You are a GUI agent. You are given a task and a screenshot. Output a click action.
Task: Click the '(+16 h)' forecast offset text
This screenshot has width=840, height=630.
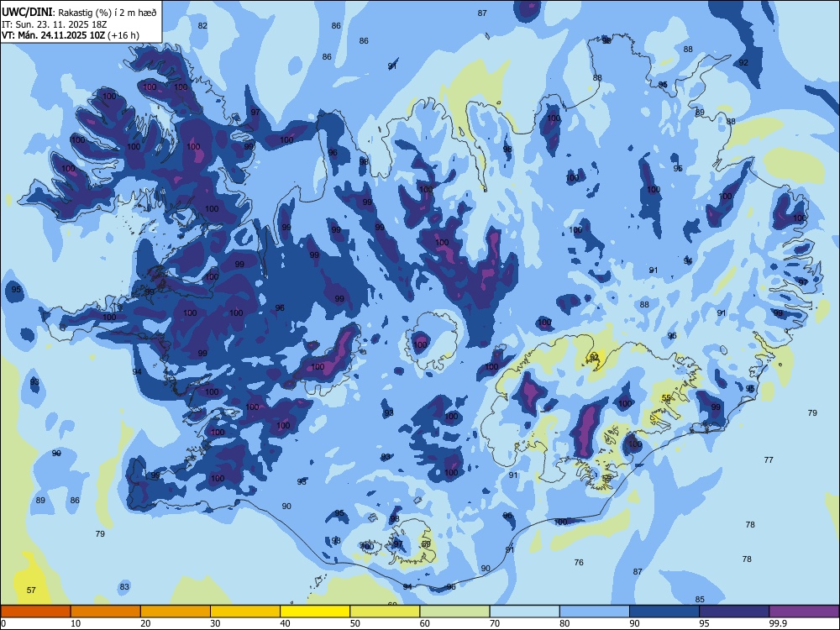click(x=123, y=35)
